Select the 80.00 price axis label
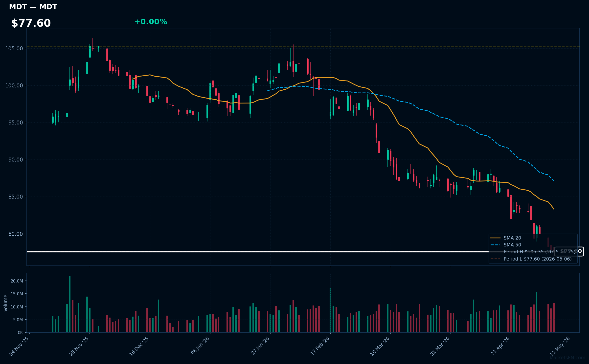The width and height of the screenshot is (589, 364). (16, 234)
